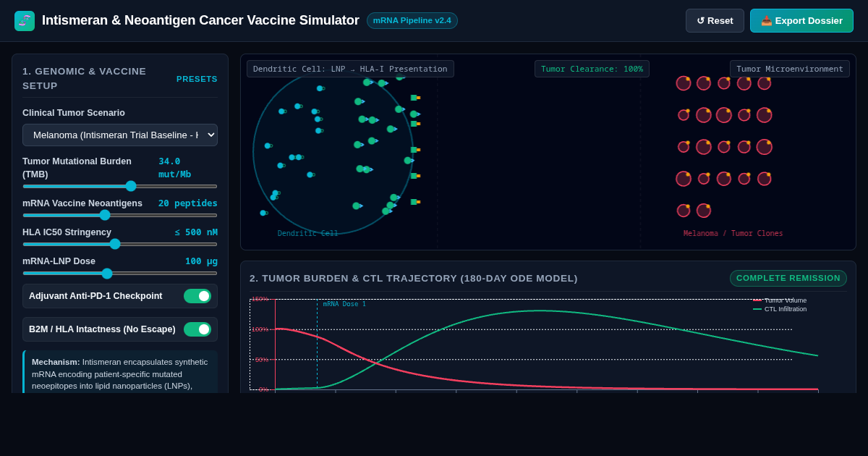The height and width of the screenshot is (456, 868).
Task: Click the ≤ 500 nM value
Action: click(196, 232)
